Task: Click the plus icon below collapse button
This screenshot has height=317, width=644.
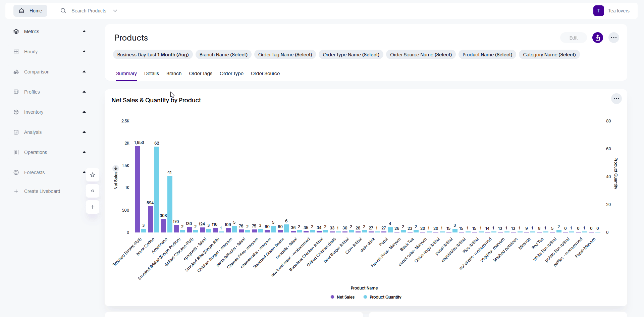Action: tap(93, 207)
